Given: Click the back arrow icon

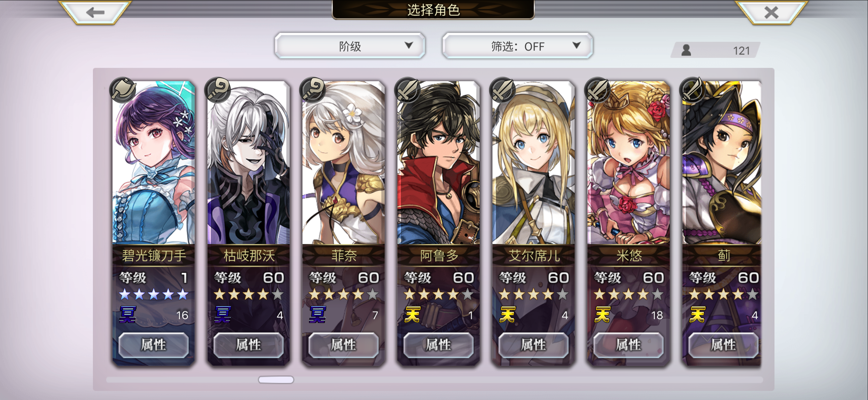Looking at the screenshot, I should coord(95,12).
